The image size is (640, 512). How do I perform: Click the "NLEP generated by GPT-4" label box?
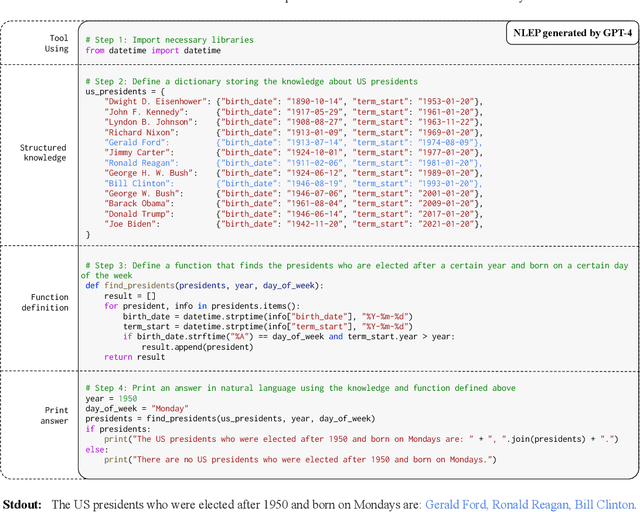pos(571,35)
